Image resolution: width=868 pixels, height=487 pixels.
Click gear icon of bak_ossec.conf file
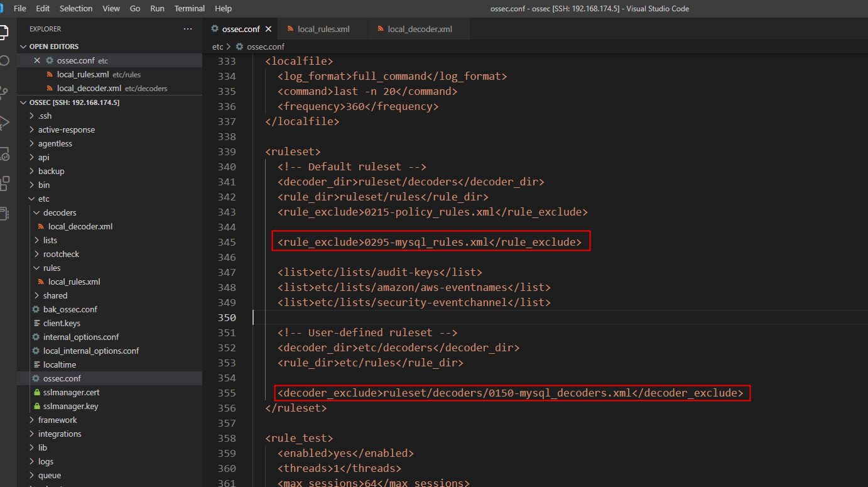(36, 309)
